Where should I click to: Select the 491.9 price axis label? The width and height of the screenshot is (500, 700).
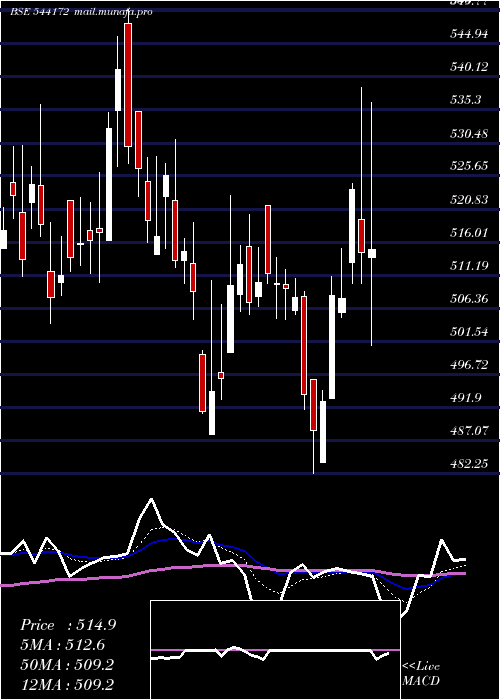click(x=466, y=398)
